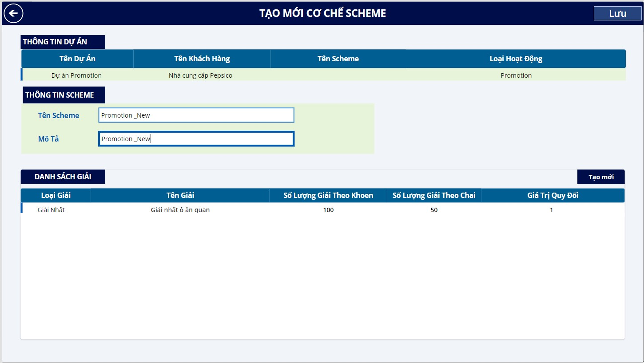644x363 pixels.
Task: Select the DANH SÁCH GIẢI header
Action: click(63, 177)
